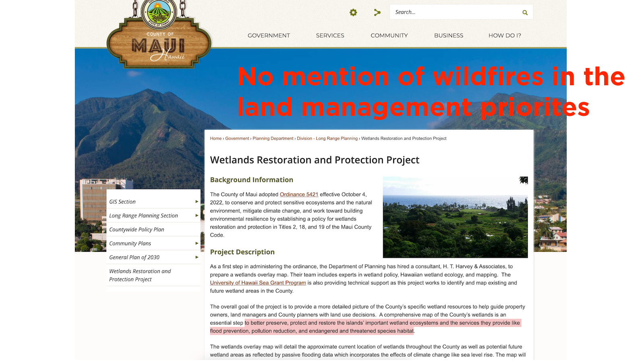Click the search magnifier icon
This screenshot has width=644, height=362.
[524, 12]
